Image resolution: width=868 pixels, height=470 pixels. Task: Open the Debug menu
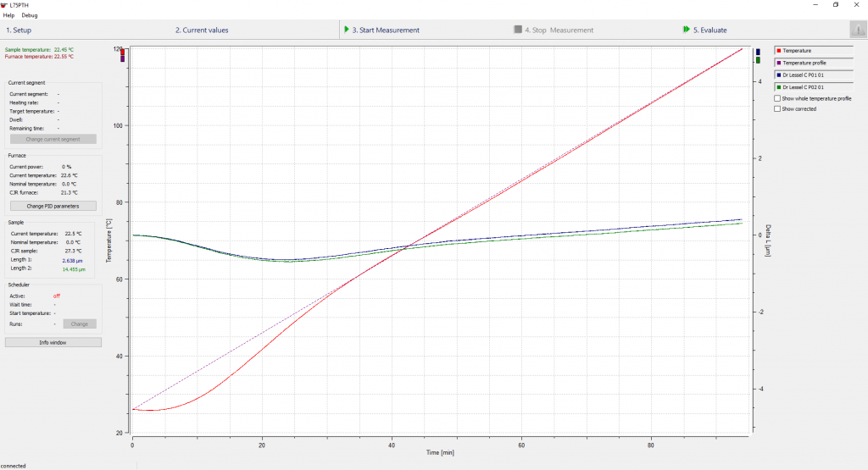(x=30, y=15)
